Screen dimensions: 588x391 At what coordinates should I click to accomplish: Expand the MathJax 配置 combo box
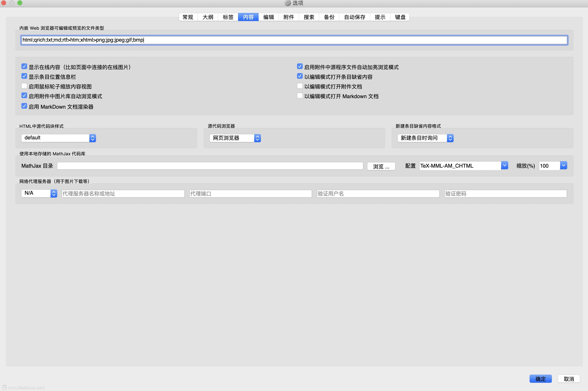504,166
